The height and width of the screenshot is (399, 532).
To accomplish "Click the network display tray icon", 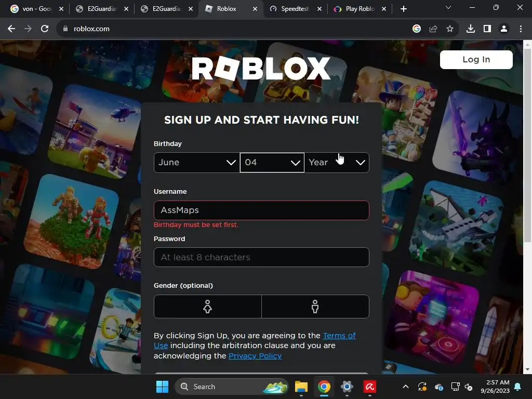I will coord(455,387).
